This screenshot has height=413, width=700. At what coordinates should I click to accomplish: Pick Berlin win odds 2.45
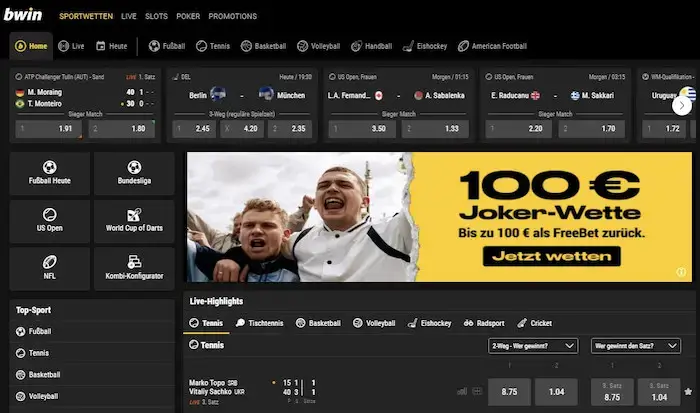(x=194, y=129)
